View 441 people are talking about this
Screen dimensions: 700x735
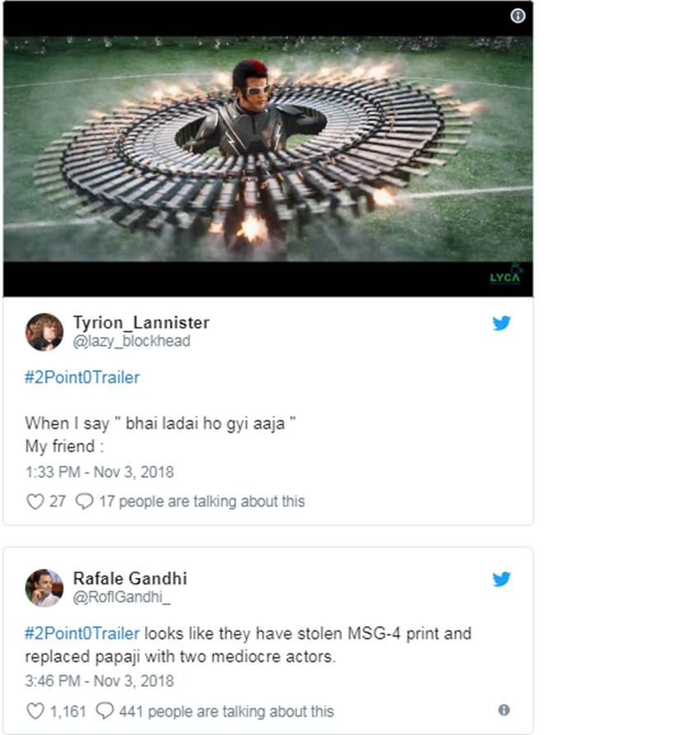226,711
